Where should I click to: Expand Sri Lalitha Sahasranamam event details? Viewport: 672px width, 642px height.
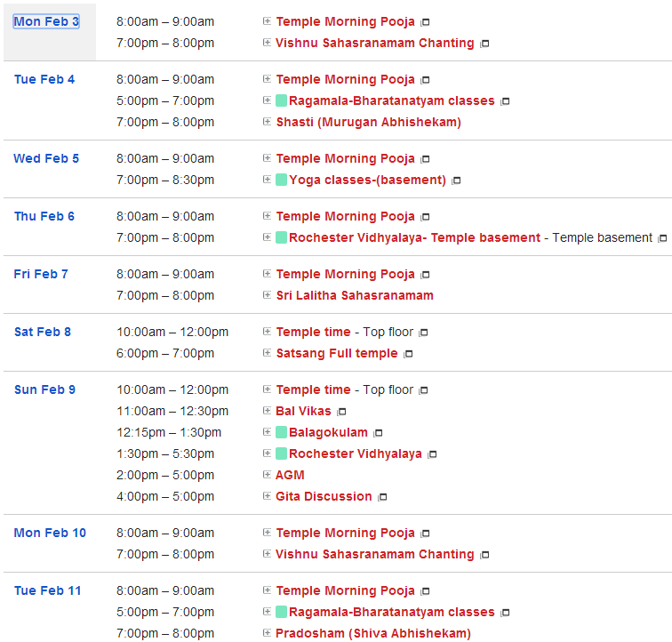[267, 295]
